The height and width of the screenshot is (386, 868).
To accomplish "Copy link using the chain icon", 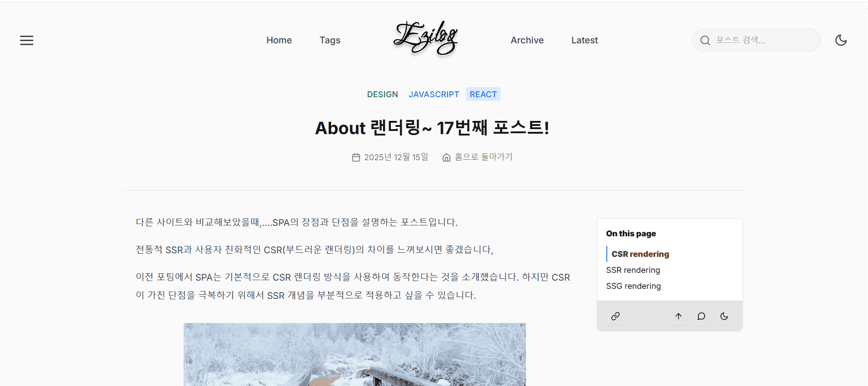I will (615, 316).
